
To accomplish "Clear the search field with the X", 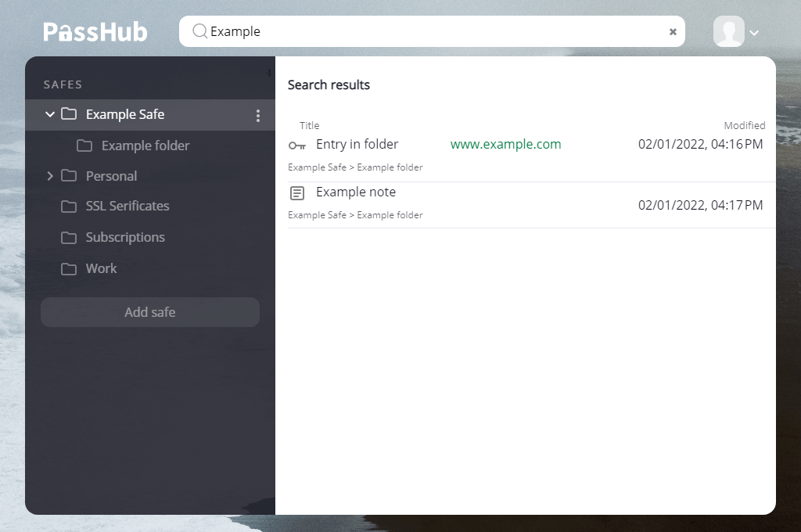I will 673,31.
